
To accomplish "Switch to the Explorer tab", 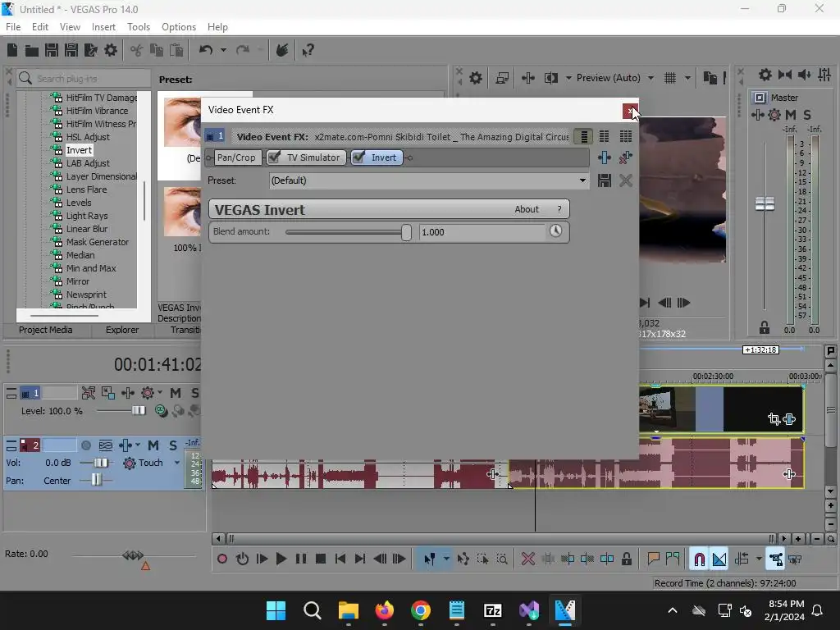I will tap(122, 330).
